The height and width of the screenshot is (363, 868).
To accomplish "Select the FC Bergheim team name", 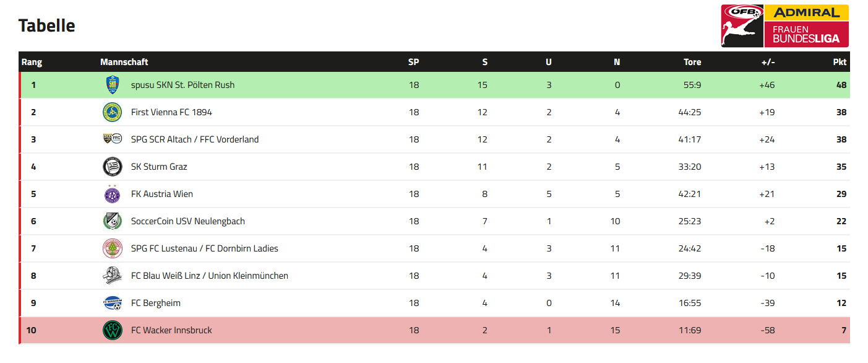I will 156,303.
